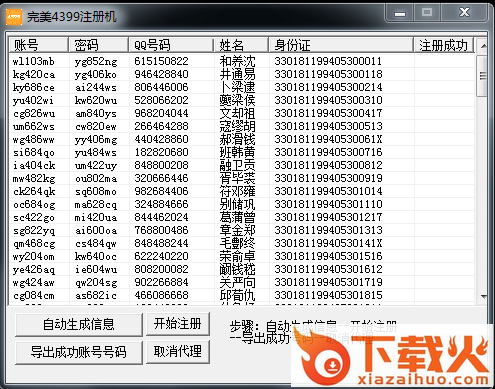This screenshot has height=389, width=495.
Task: Close the 完美4399注册机 window
Action: tap(464, 13)
